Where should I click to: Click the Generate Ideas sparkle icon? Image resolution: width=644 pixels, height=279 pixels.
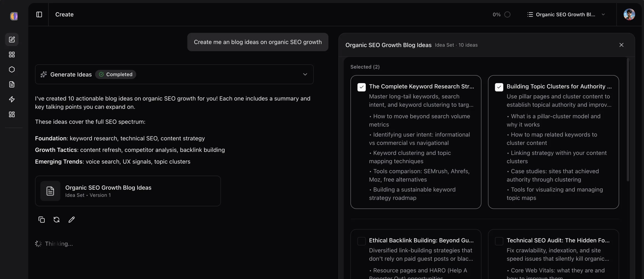[44, 74]
